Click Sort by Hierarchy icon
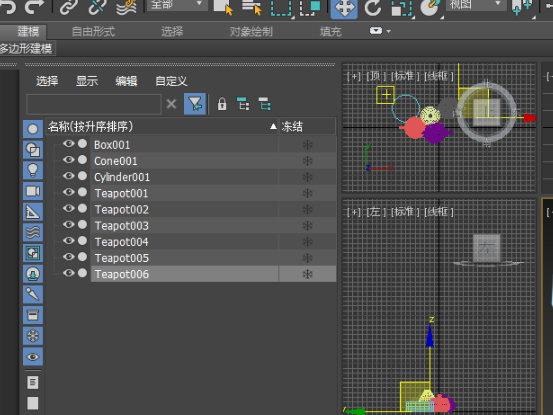Viewport: 553px width, 415px height. click(x=243, y=104)
